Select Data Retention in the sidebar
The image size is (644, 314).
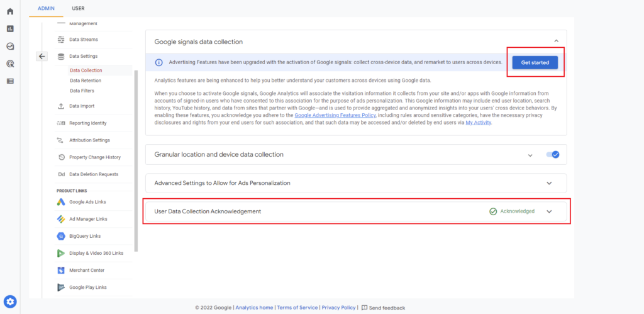click(86, 81)
